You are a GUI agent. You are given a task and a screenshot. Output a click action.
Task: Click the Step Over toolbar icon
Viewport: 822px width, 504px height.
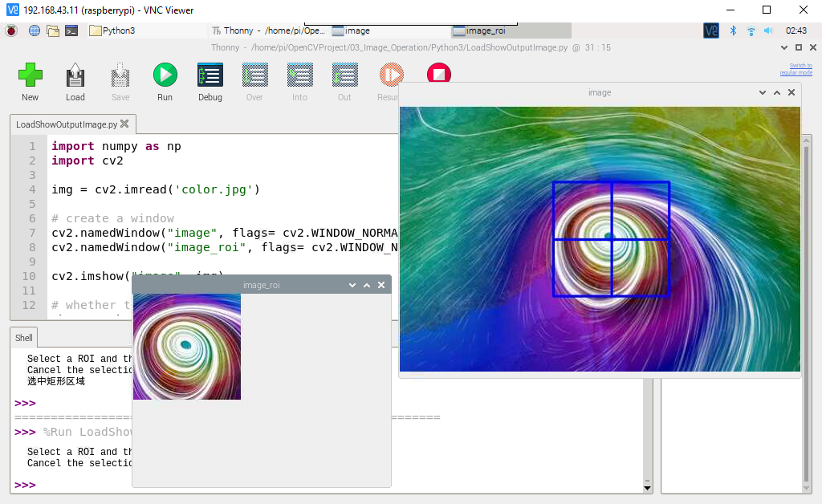click(254, 75)
